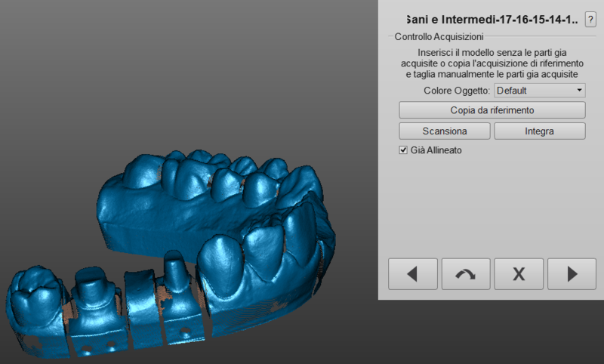
Task: Click the Copia da riferimento button
Action: [492, 110]
